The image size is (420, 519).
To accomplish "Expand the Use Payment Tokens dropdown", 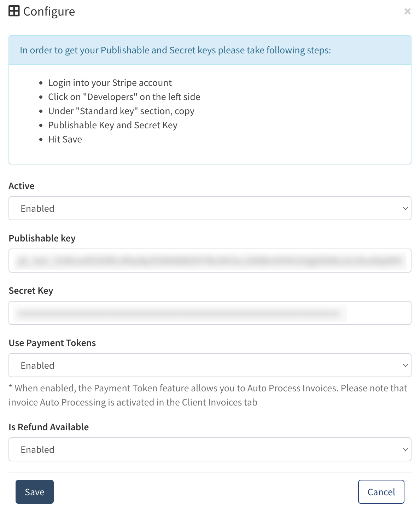I will click(210, 365).
